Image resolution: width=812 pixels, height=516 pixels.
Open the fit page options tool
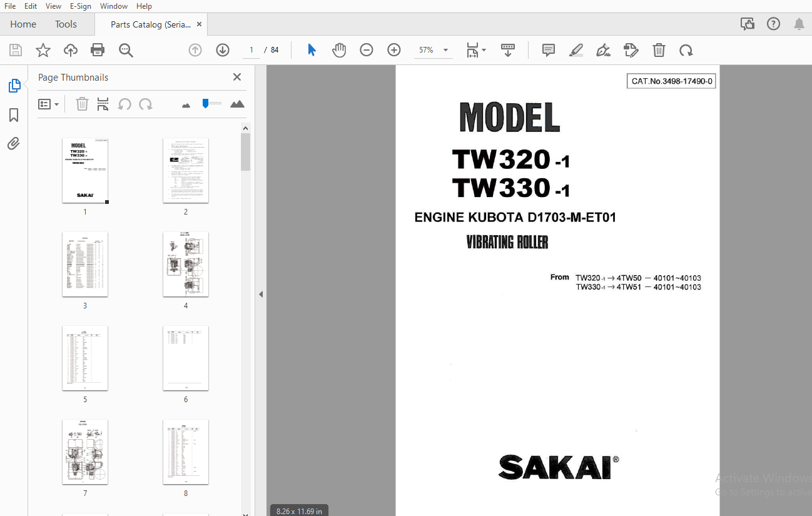click(x=476, y=51)
